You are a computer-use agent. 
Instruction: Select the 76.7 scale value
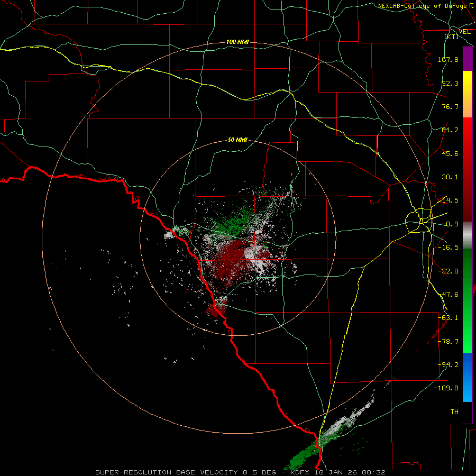coord(450,106)
